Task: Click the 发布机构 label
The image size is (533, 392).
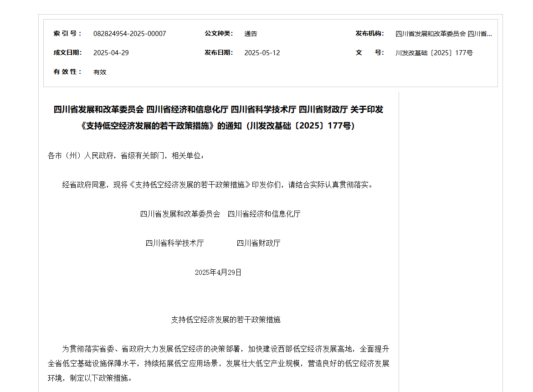Action: click(369, 33)
